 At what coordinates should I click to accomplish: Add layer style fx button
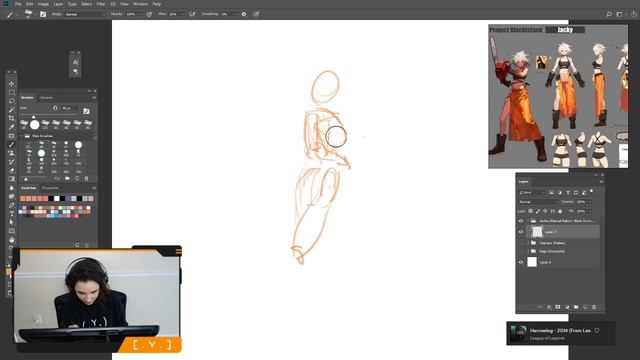pyautogui.click(x=549, y=307)
